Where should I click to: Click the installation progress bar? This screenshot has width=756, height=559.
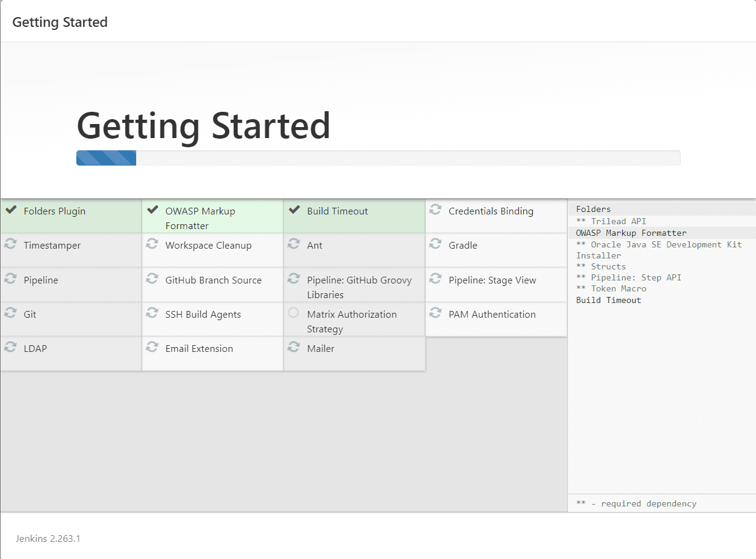coord(378,158)
